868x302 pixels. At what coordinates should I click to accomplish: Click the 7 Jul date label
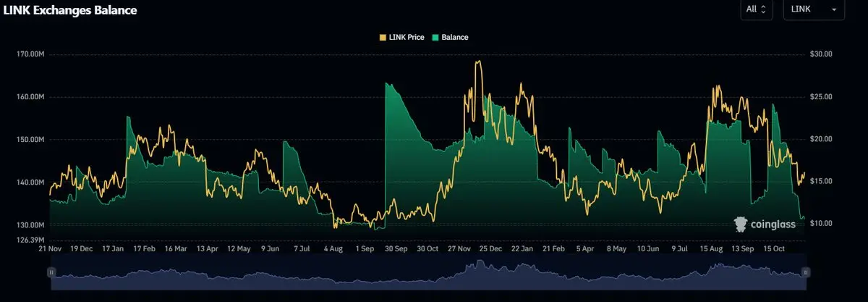tap(301, 248)
